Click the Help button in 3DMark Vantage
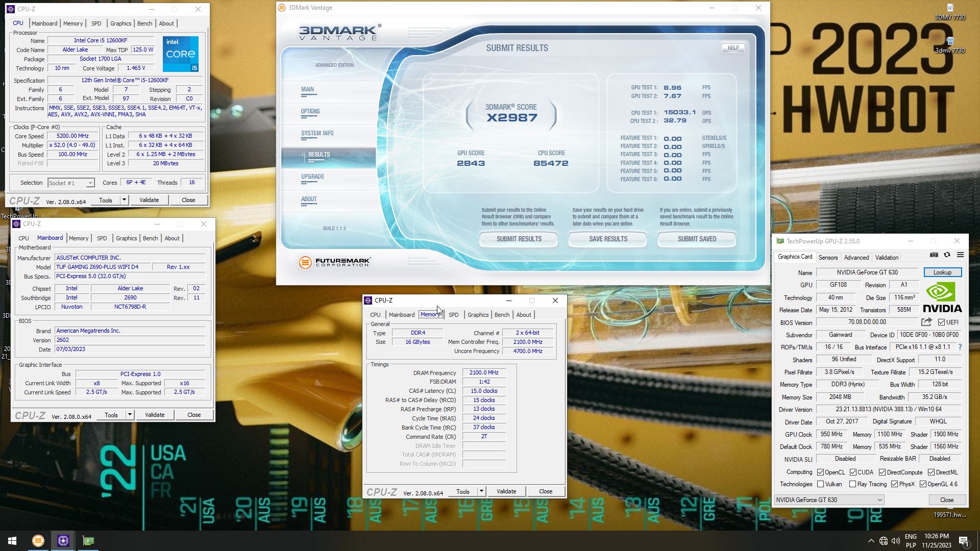Viewport: 980px width, 551px height. pyautogui.click(x=733, y=47)
